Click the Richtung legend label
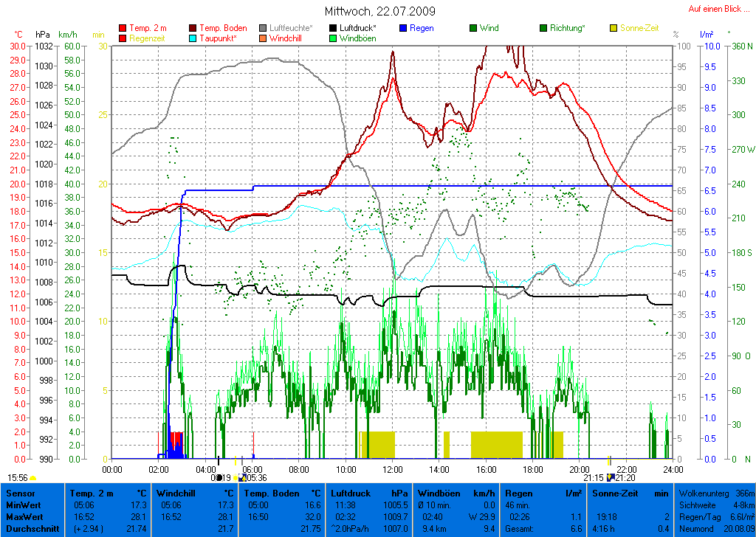This screenshot has width=756, height=537. 567,29
